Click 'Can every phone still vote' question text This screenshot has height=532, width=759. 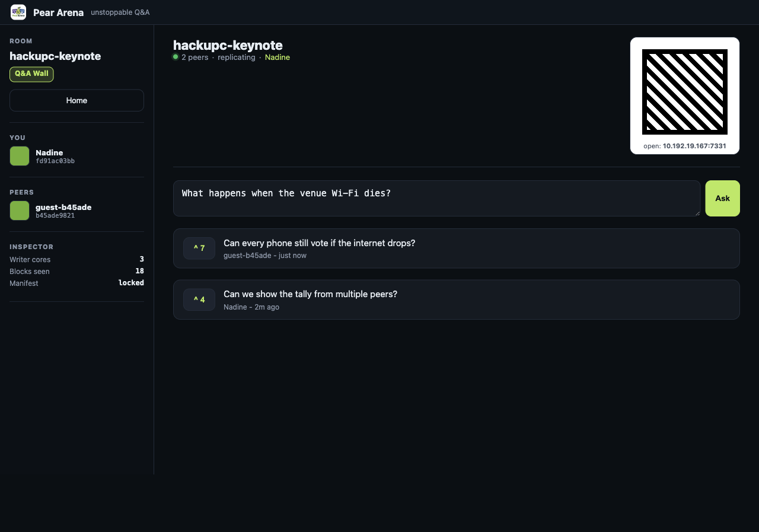pyautogui.click(x=319, y=243)
